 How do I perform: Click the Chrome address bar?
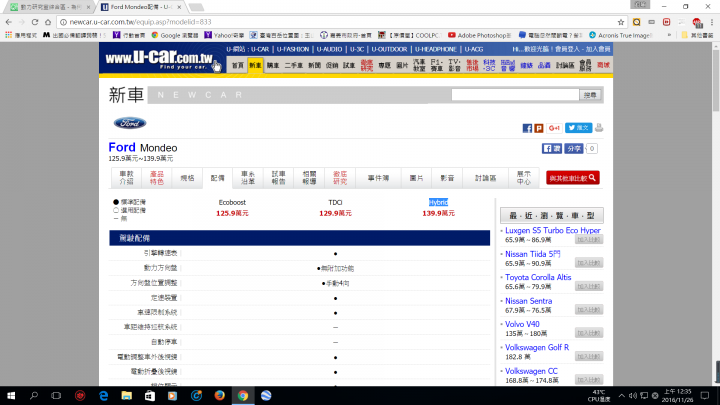pyautogui.click(x=340, y=22)
